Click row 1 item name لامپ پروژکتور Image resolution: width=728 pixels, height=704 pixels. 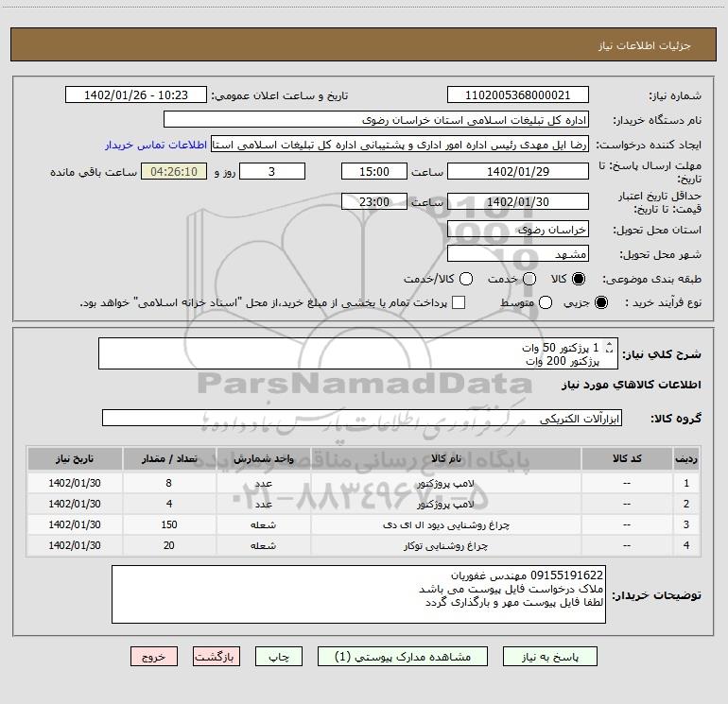[445, 484]
